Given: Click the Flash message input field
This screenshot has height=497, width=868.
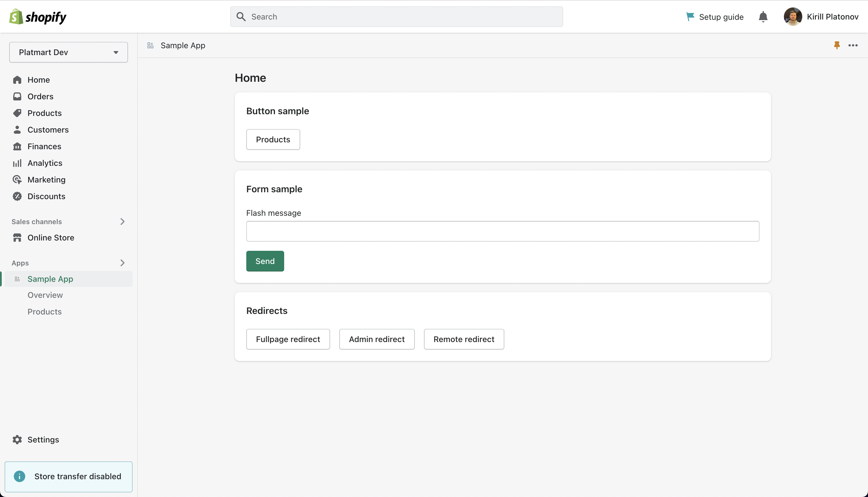Looking at the screenshot, I should point(503,231).
